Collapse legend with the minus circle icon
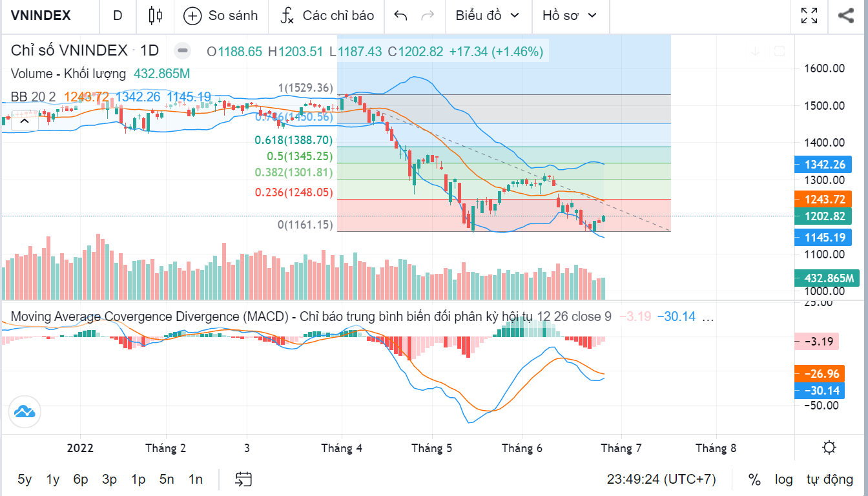Image resolution: width=868 pixels, height=496 pixels. click(x=183, y=51)
